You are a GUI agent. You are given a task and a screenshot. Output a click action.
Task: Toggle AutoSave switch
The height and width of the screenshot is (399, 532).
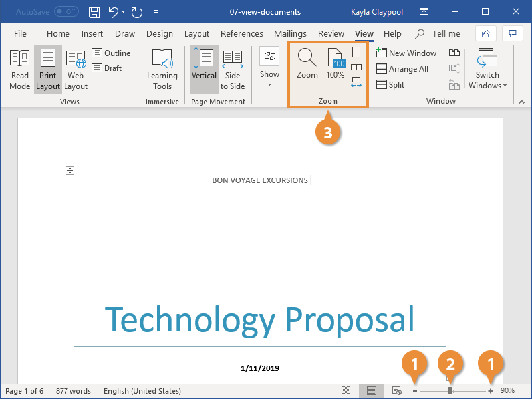pyautogui.click(x=66, y=12)
